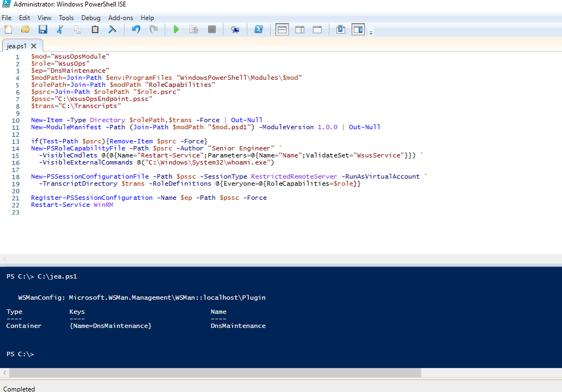Paste from clipboard icon
Viewport: 562px width, 392px height.
click(x=95, y=29)
